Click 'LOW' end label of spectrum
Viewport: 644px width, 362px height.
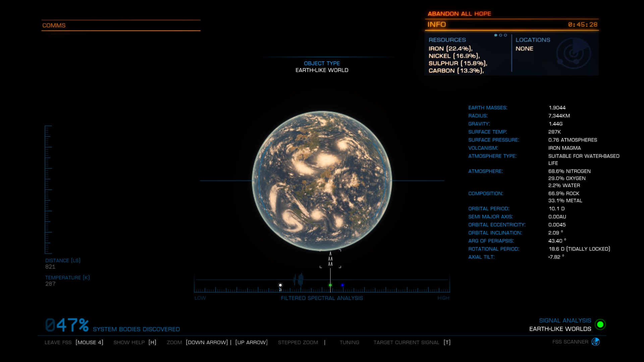[200, 298]
